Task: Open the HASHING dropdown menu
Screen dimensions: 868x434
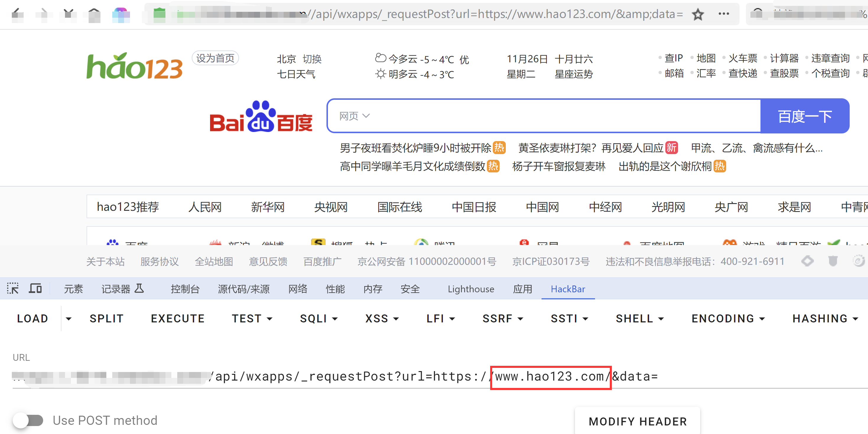Action: point(825,319)
